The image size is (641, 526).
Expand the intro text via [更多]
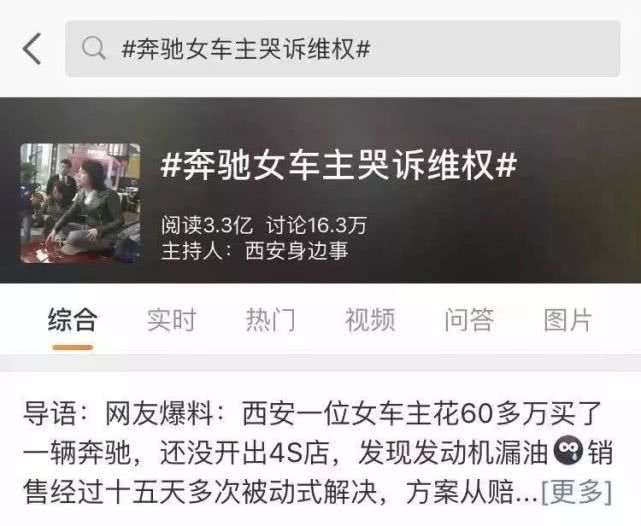[576, 492]
